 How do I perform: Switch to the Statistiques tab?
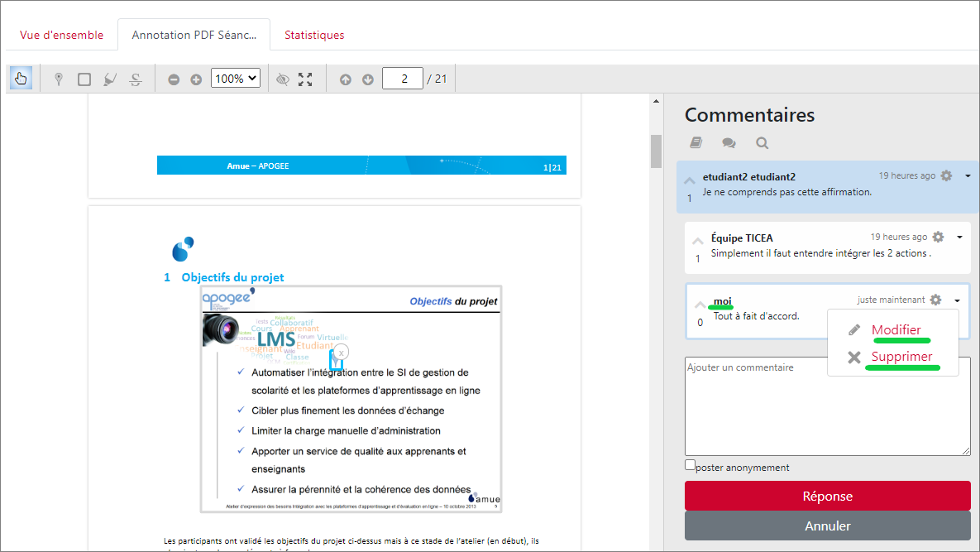(314, 36)
